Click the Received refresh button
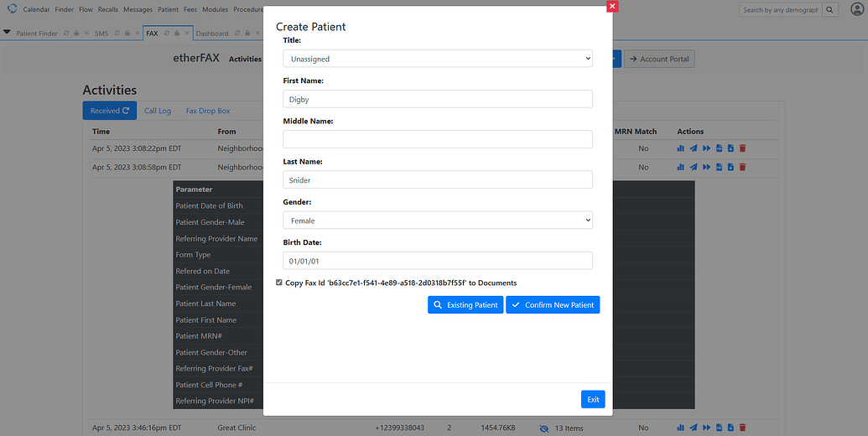This screenshot has width=868, height=436. pyautogui.click(x=110, y=111)
